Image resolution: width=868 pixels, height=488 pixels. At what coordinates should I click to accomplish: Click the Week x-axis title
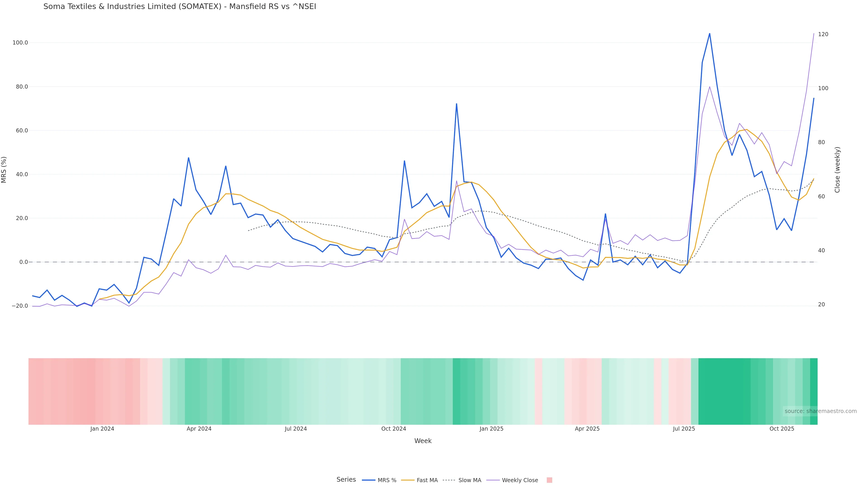point(423,441)
